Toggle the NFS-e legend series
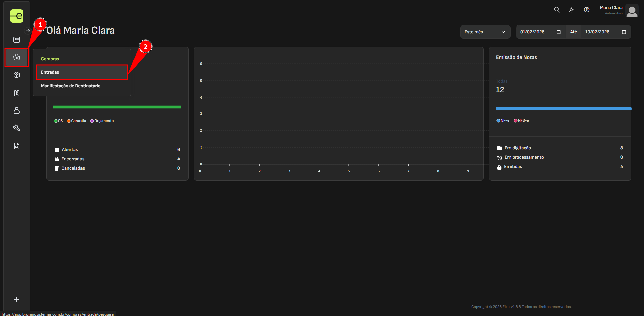Image resolution: width=644 pixels, height=316 pixels. point(521,121)
